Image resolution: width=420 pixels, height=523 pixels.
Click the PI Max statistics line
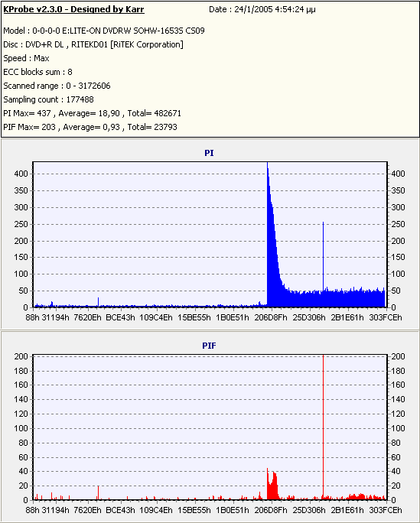click(x=92, y=113)
